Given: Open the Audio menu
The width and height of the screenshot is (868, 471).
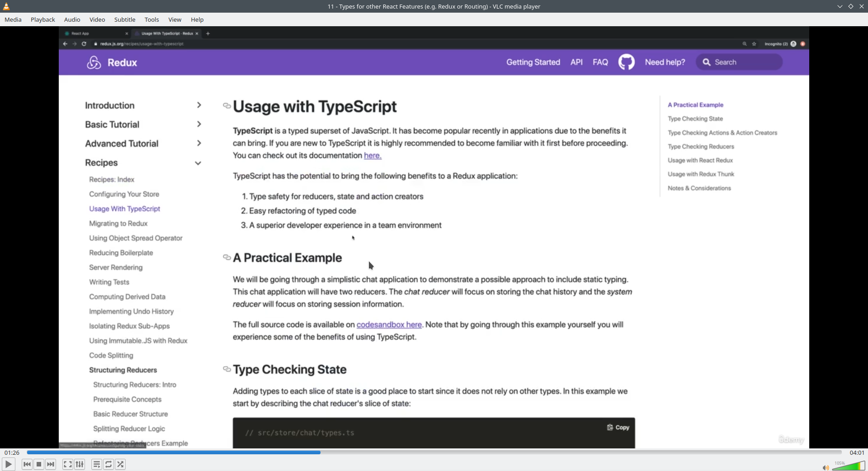Looking at the screenshot, I should pyautogui.click(x=72, y=19).
